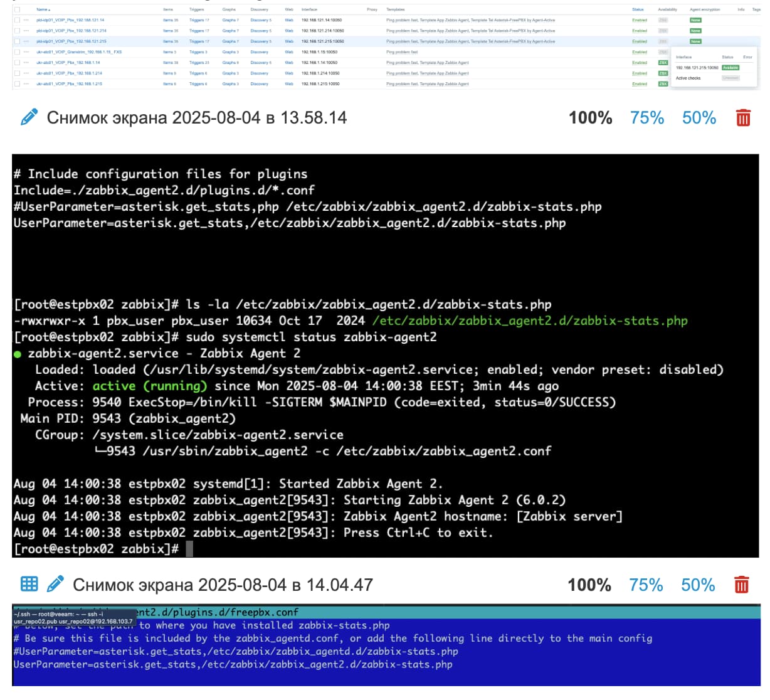Click pencil icon beside screenshot 14.04.47 title
The width and height of the screenshot is (770, 700).
pyautogui.click(x=55, y=584)
